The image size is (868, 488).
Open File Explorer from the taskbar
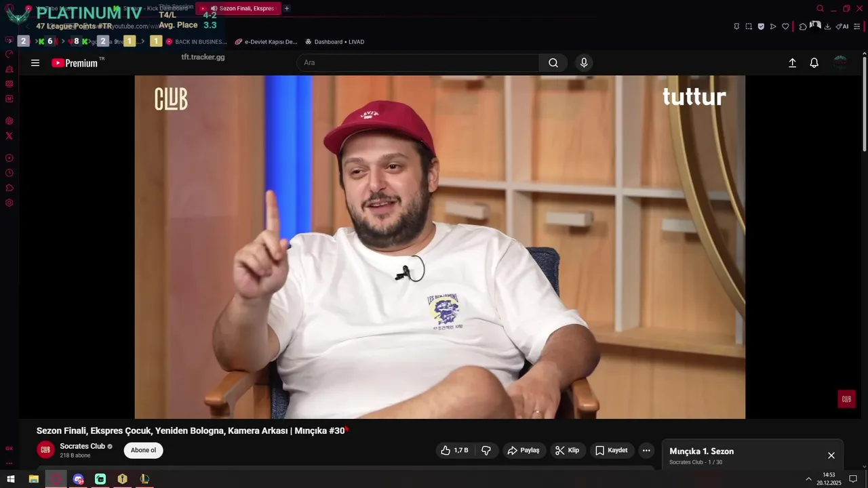[33, 479]
